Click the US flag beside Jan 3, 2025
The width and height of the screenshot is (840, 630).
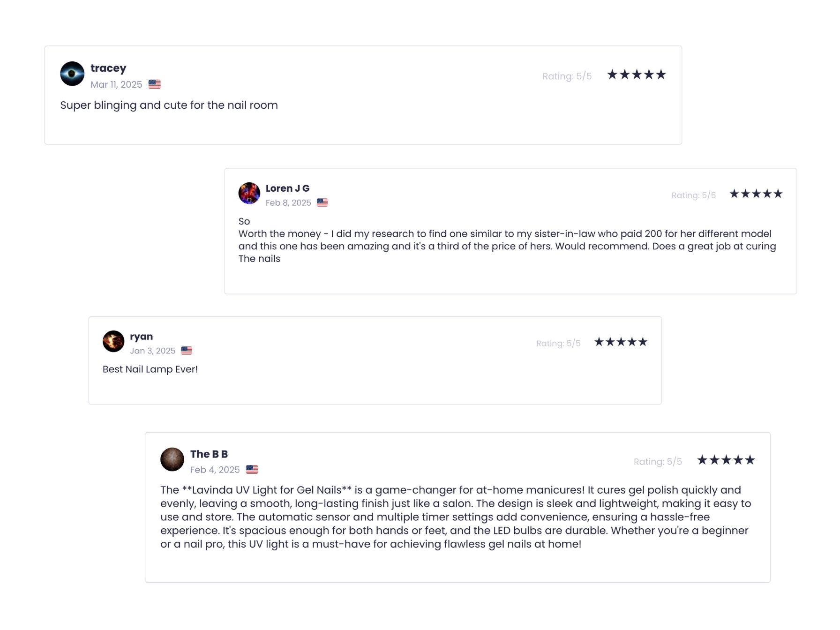coord(187,351)
